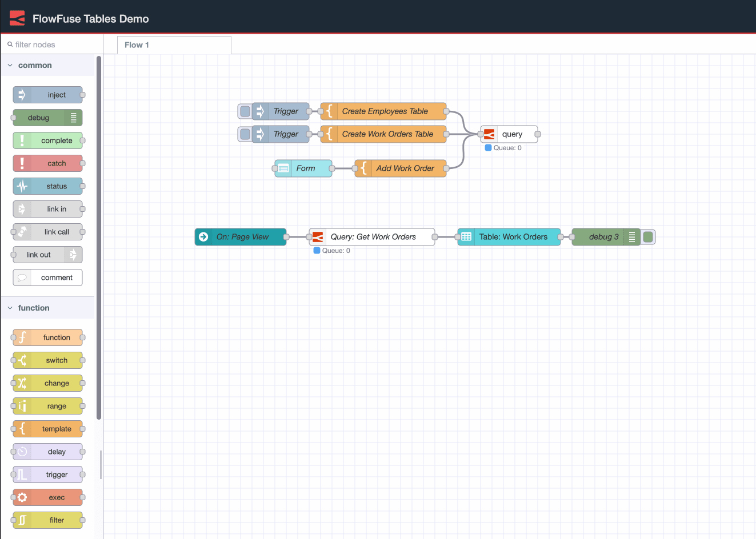This screenshot has width=756, height=539.
Task: Select the template node in the palette
Action: pyautogui.click(x=49, y=429)
